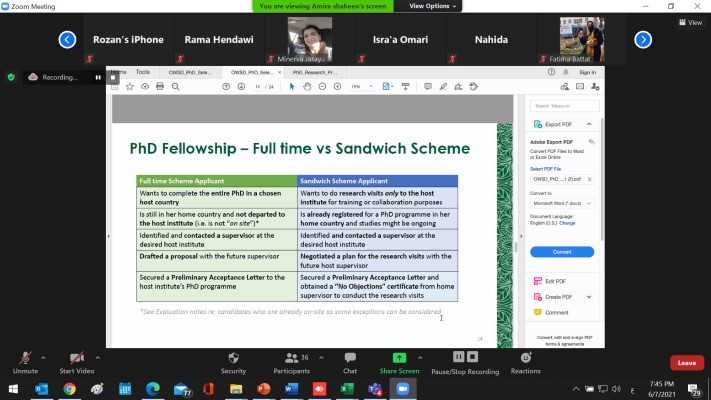
Task: Change the gallery layout with View
Action: click(x=689, y=22)
